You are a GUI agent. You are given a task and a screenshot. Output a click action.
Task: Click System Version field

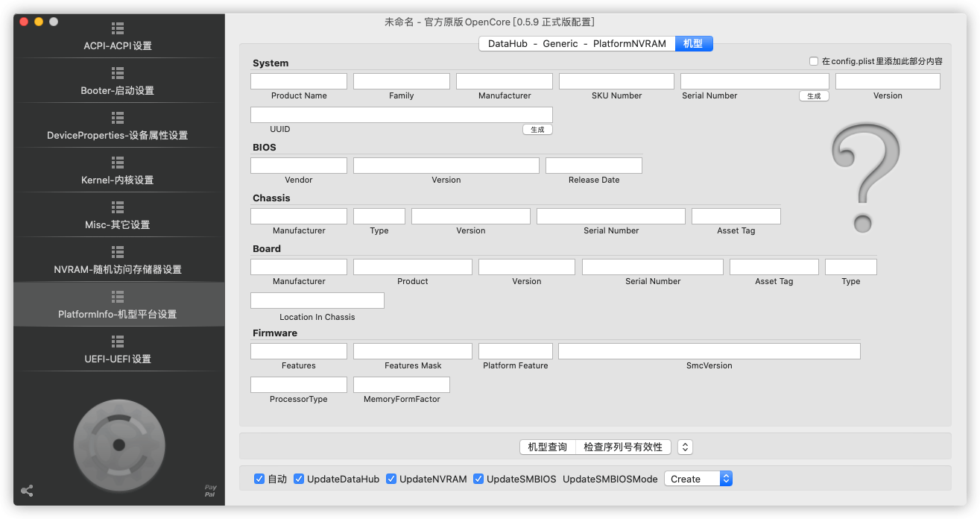click(x=888, y=81)
